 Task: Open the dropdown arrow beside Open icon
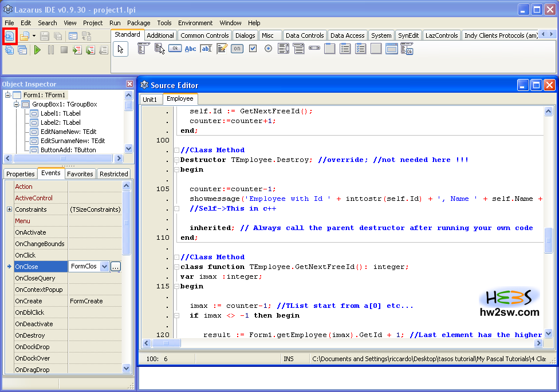(34, 36)
